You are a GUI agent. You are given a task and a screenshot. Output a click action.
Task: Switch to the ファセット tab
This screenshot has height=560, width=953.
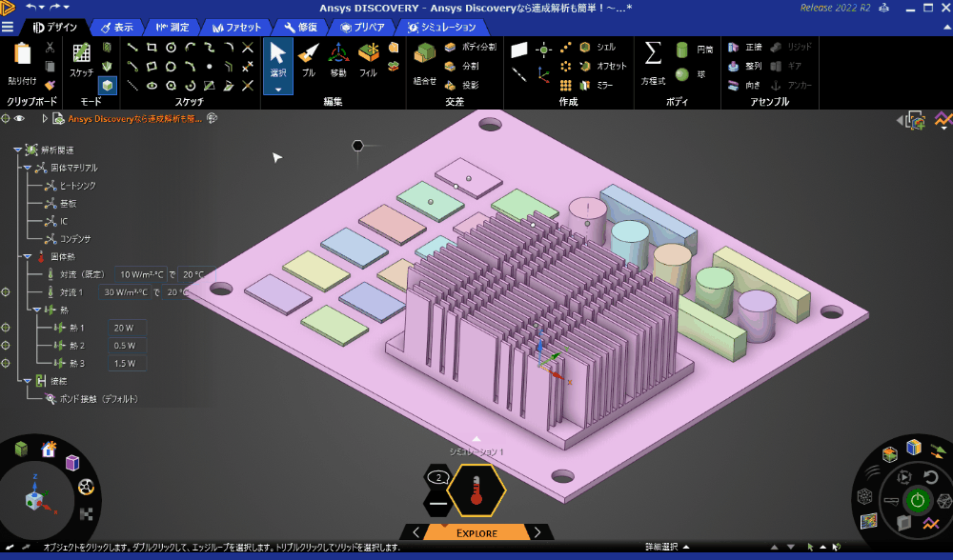point(236,28)
